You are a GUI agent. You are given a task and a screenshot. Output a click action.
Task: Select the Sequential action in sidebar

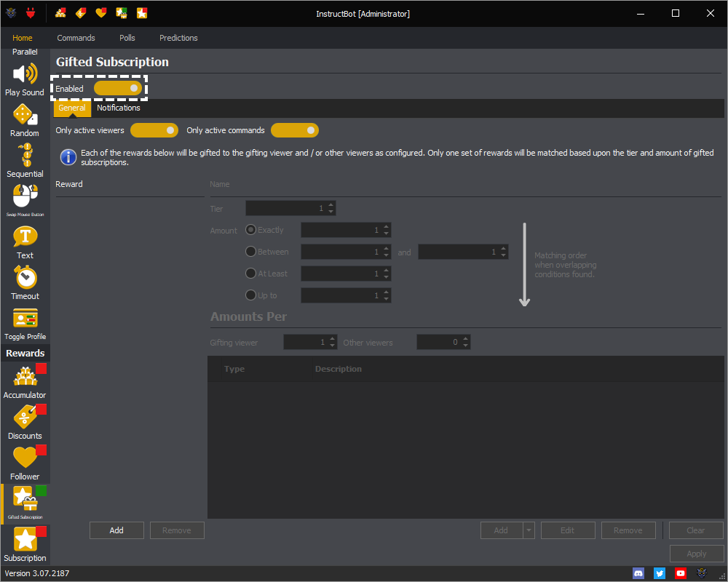click(x=25, y=161)
